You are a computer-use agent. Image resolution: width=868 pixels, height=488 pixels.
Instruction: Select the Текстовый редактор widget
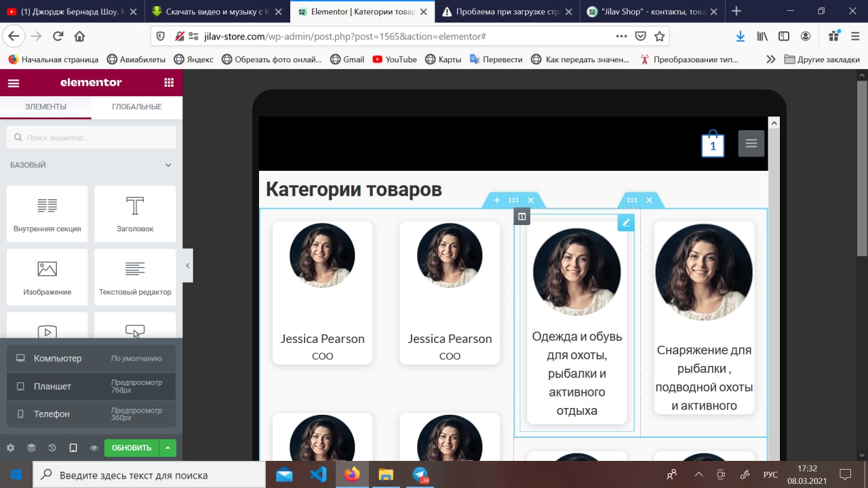click(135, 277)
